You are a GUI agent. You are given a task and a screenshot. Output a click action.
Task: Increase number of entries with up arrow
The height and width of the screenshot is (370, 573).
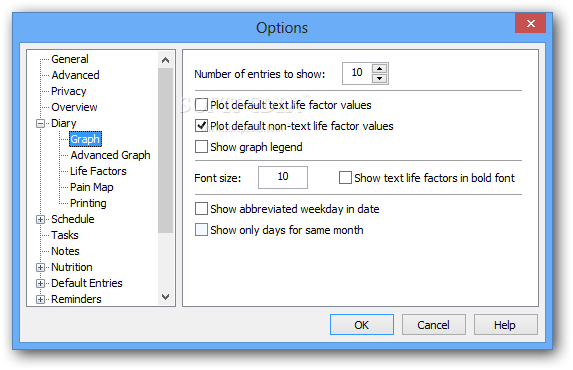379,68
